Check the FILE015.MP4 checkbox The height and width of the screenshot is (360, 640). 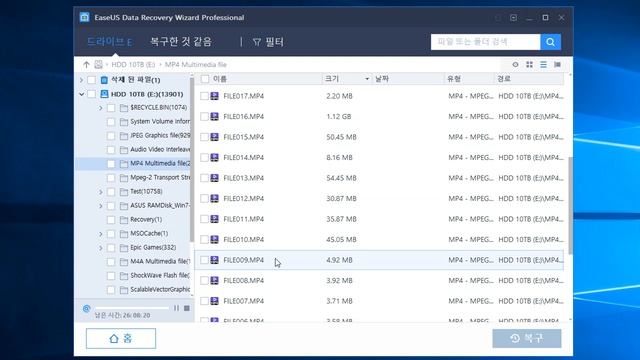204,137
